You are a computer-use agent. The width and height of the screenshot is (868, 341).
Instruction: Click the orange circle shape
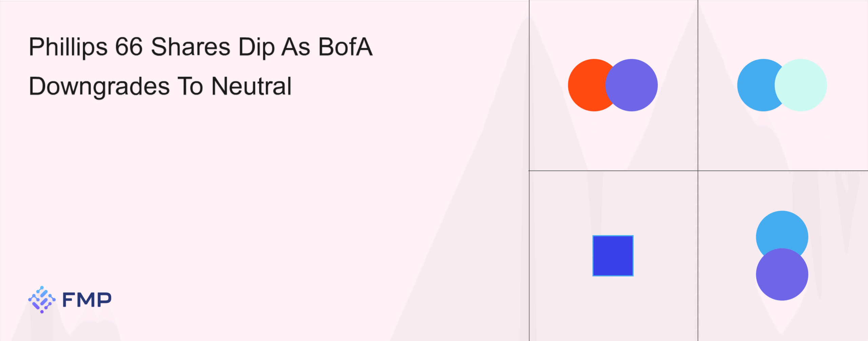(x=586, y=85)
